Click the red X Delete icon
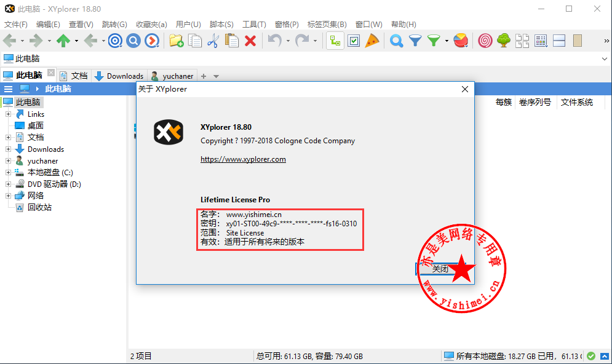The height and width of the screenshot is (364, 612). pos(250,41)
